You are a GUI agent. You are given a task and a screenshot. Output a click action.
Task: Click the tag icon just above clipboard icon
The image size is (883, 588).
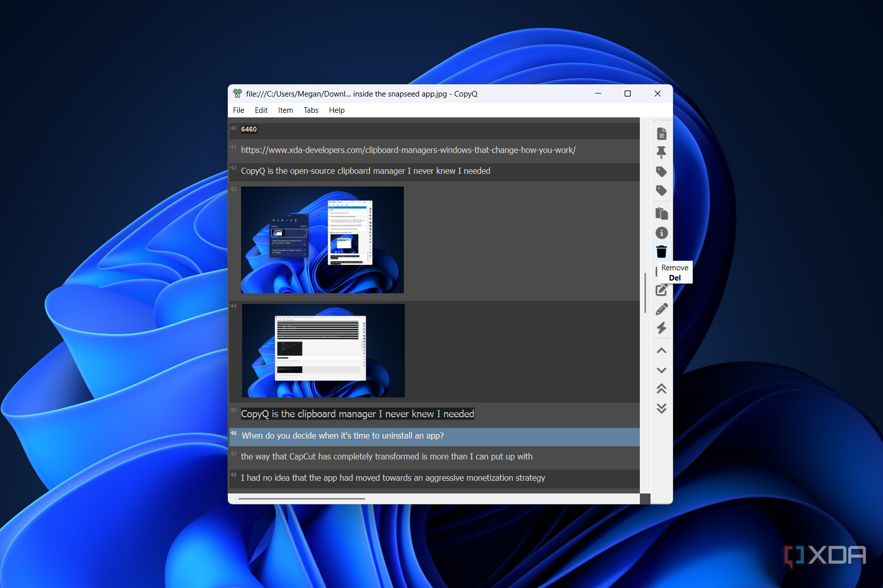tap(661, 191)
